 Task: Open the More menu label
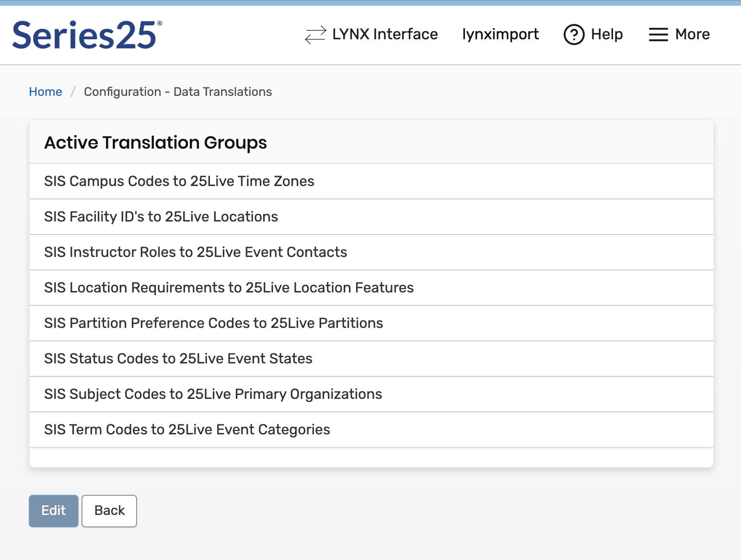[x=693, y=34]
